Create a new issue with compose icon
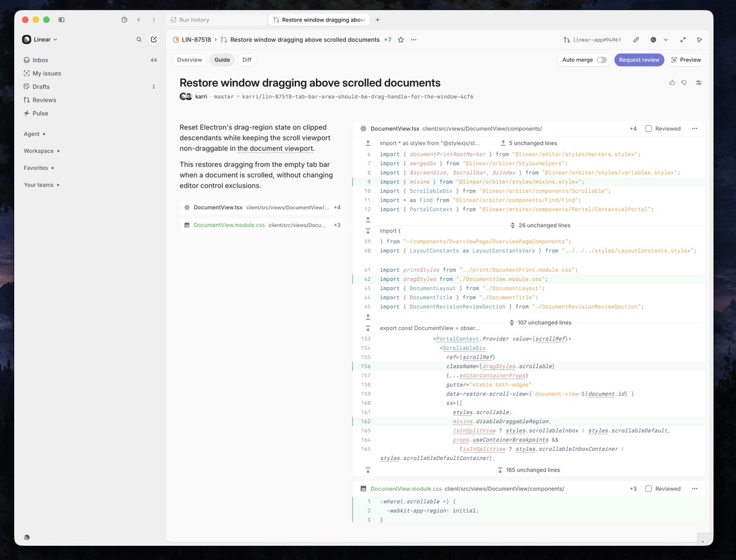Image resolution: width=736 pixels, height=560 pixels. click(x=154, y=39)
